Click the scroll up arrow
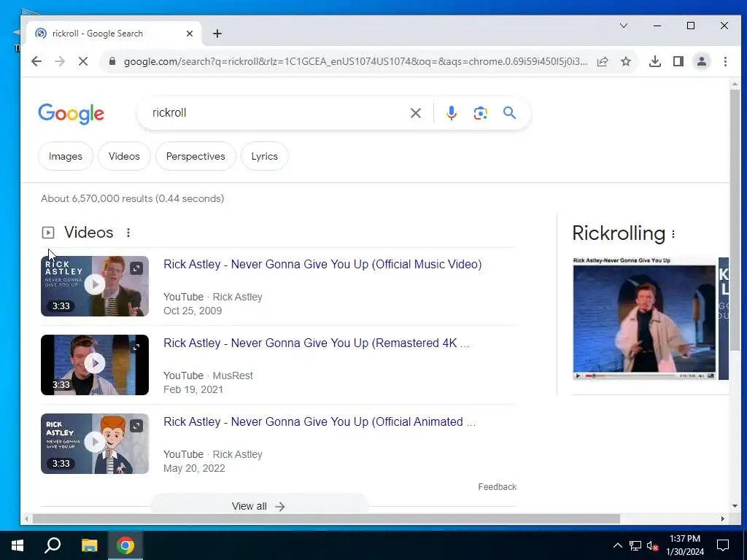 (735, 85)
